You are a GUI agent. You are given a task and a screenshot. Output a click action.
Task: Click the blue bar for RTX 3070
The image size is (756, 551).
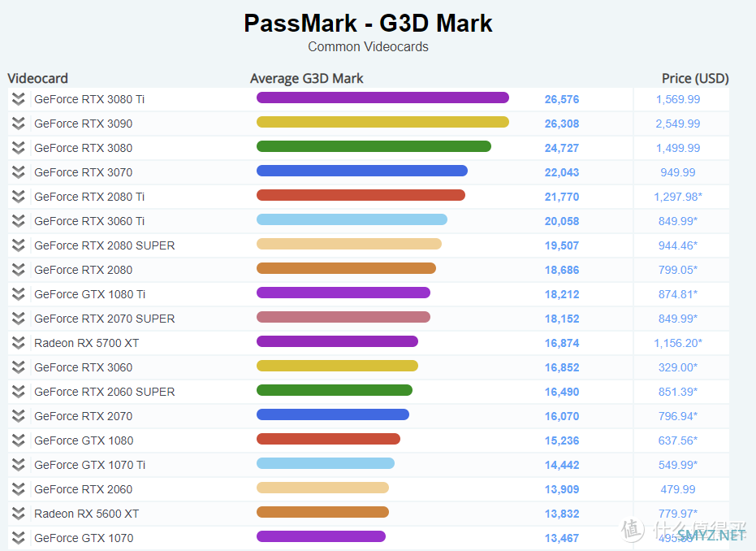pos(362,171)
